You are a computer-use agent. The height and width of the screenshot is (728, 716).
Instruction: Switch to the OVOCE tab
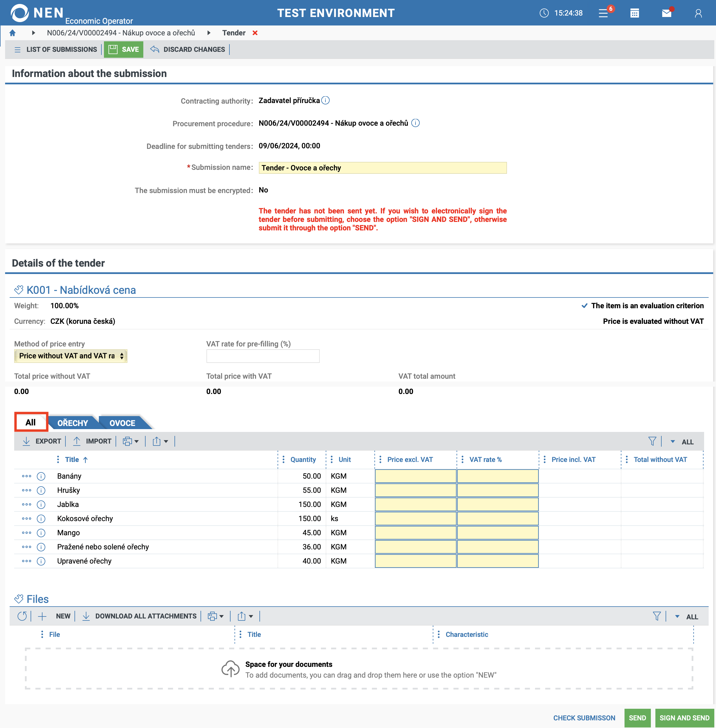click(122, 423)
